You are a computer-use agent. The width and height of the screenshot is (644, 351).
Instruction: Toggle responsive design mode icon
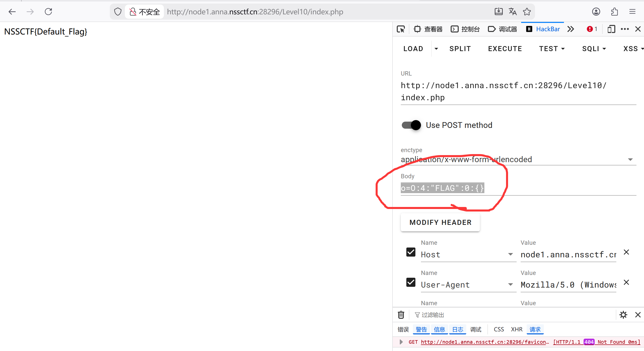tap(611, 29)
